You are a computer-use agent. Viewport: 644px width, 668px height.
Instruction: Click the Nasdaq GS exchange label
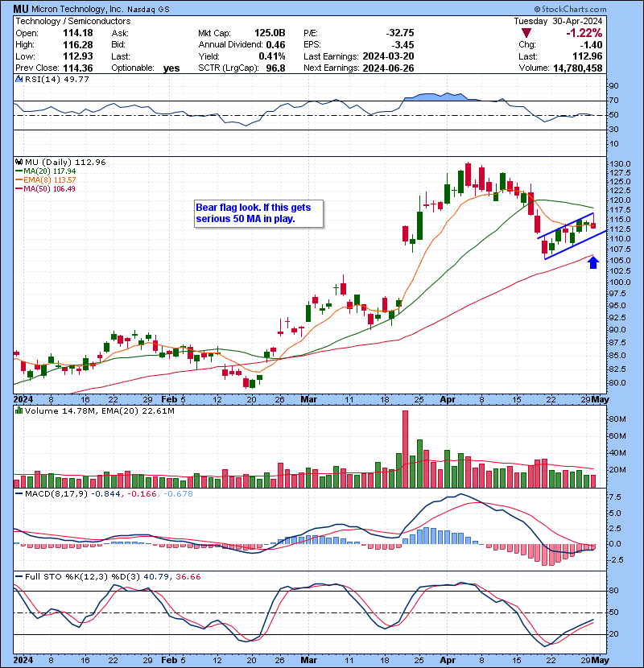point(148,10)
